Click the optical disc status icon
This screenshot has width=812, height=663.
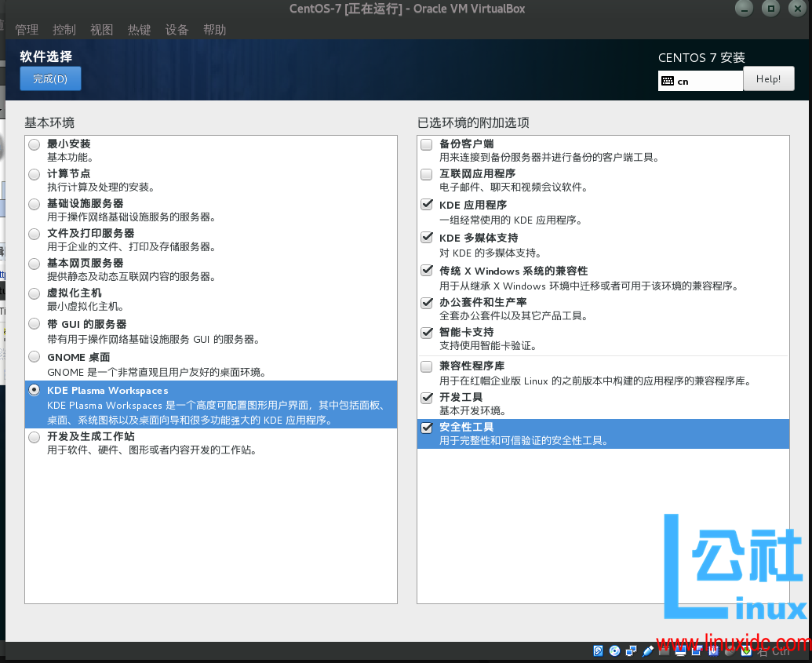coord(615,651)
